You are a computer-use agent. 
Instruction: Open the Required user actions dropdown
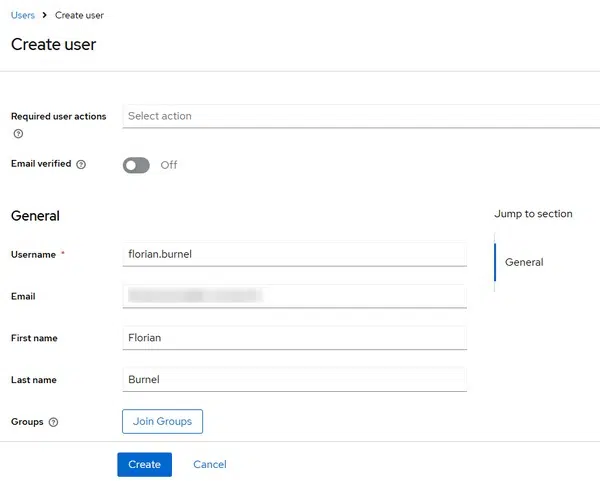coord(360,116)
